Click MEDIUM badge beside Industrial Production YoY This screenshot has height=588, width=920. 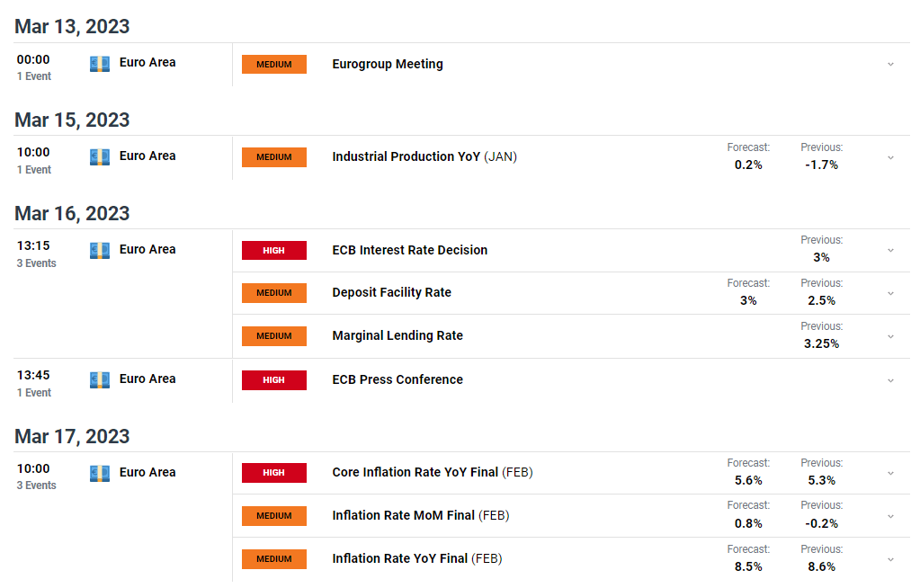tap(274, 157)
